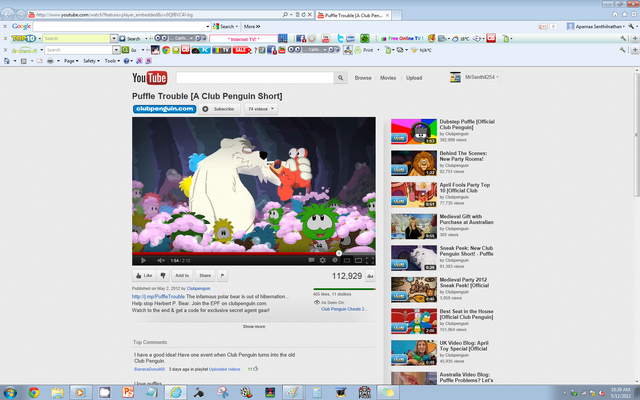Open the Windows Start menu
Image resolution: width=640 pixels, height=400 pixels.
(9, 393)
